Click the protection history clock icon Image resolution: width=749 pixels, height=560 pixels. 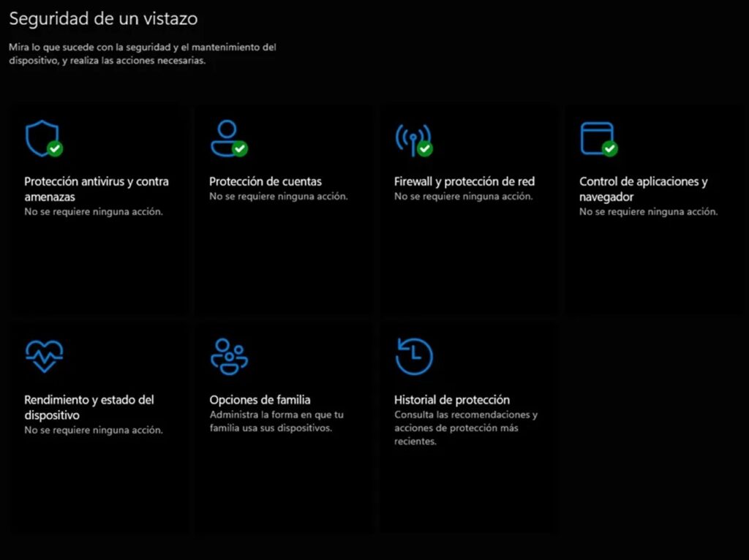(x=414, y=357)
